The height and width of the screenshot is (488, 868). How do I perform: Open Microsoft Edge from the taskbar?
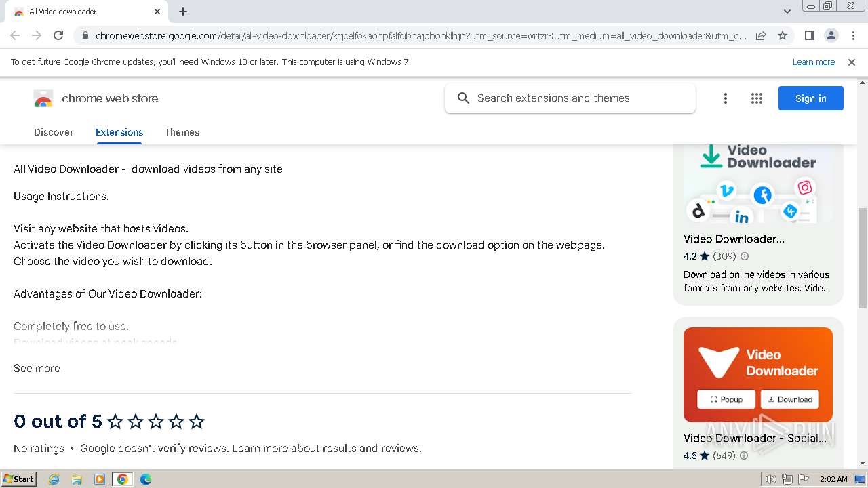[146, 479]
